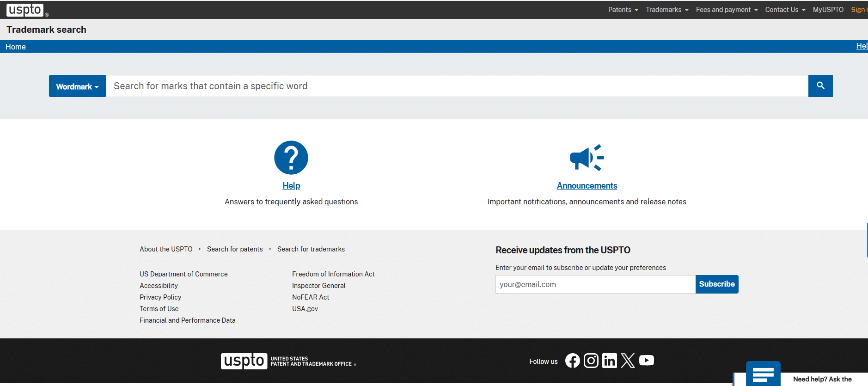Click the Trademark search page title

[46, 30]
